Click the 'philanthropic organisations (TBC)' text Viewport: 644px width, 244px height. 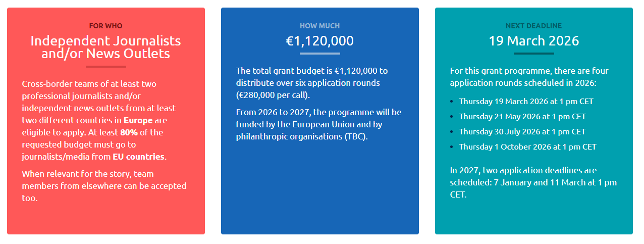tap(301, 136)
